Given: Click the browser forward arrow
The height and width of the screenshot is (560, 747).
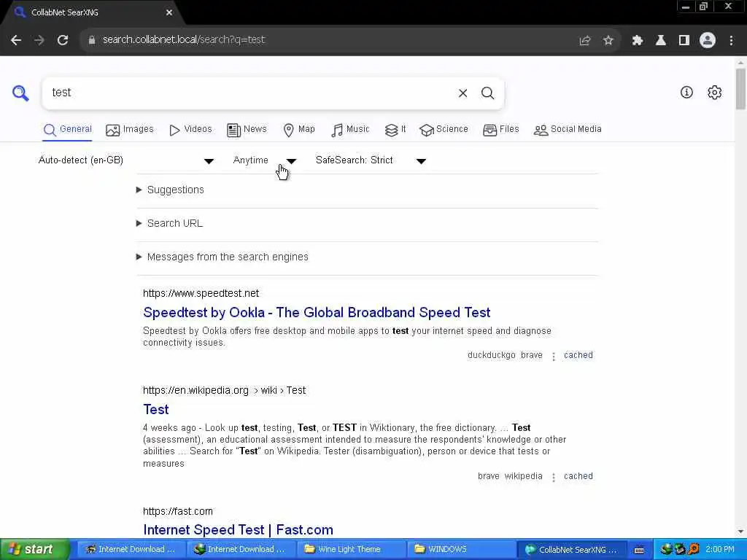Looking at the screenshot, I should point(39,40).
